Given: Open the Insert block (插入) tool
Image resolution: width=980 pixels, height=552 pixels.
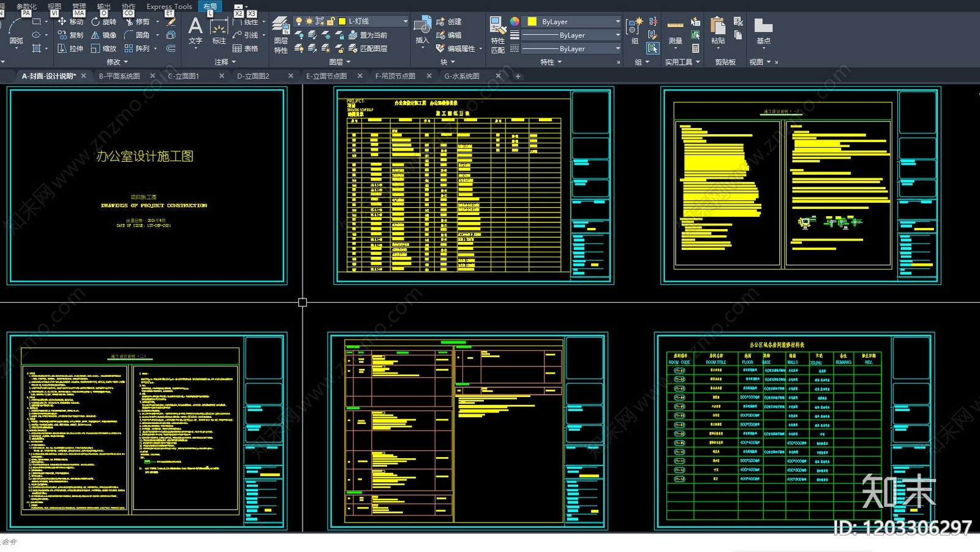Looking at the screenshot, I should tap(422, 31).
